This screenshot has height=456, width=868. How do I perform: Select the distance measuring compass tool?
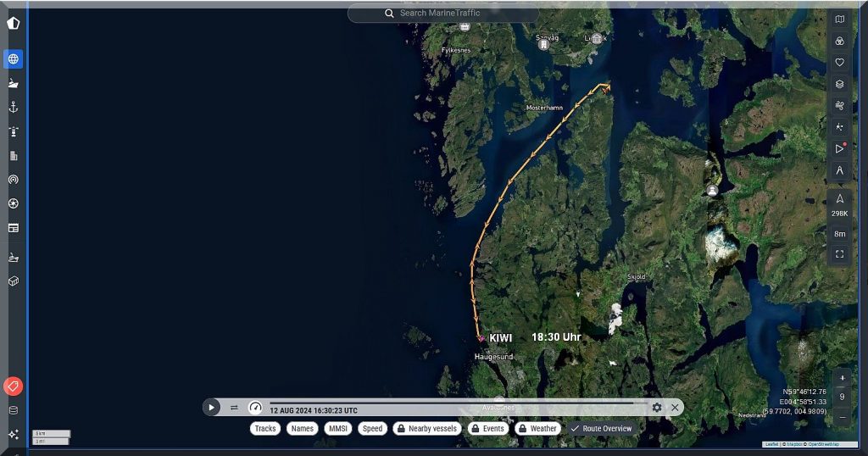coord(839,170)
